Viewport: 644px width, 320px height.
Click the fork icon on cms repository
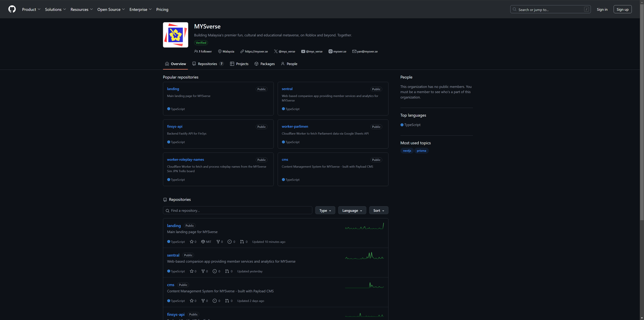[203, 301]
